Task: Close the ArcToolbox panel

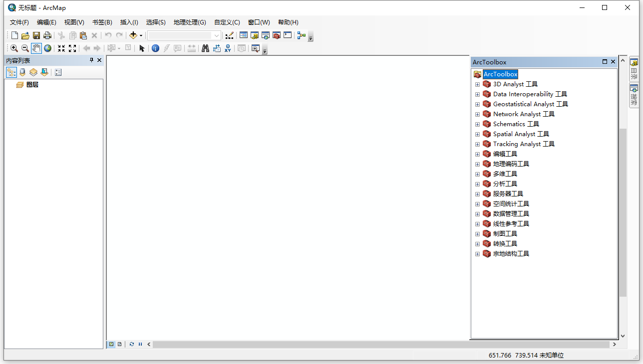Action: 613,62
